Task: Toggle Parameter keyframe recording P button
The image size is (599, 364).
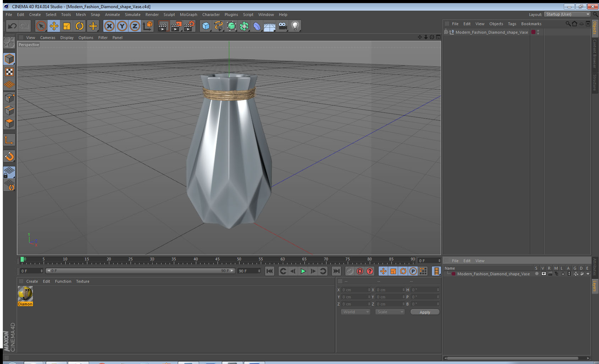Action: pos(413,271)
